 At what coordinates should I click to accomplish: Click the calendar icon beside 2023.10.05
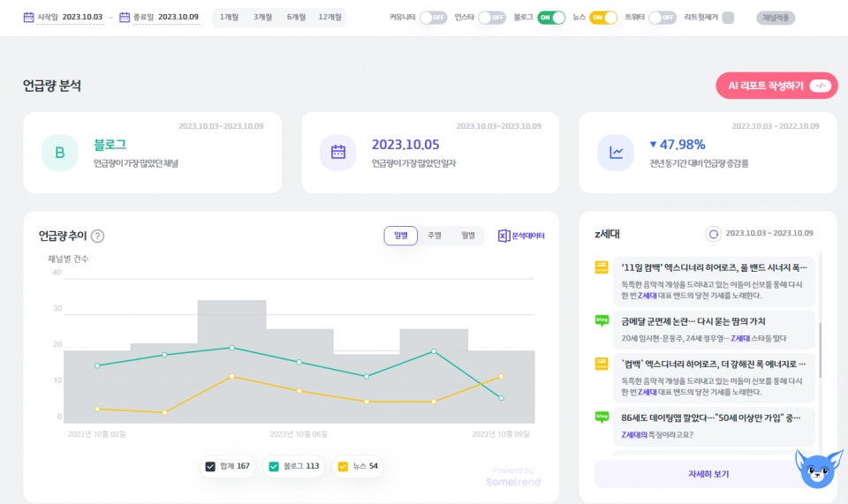coord(338,153)
